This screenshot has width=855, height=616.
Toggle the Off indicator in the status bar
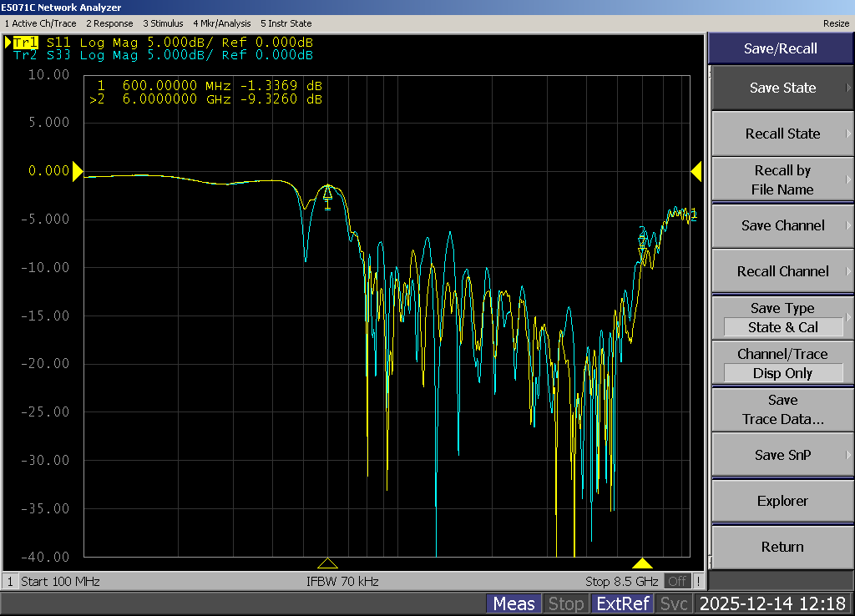point(677,581)
